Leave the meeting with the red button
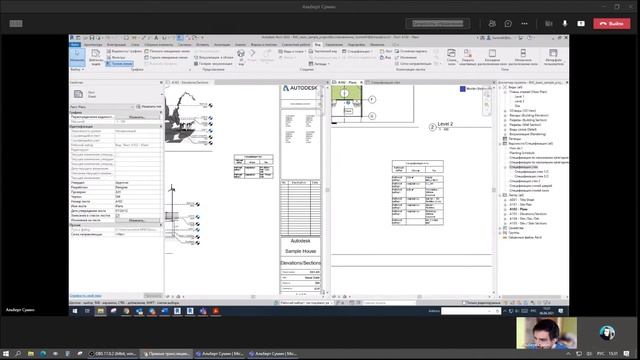The width and height of the screenshot is (640, 360). pyautogui.click(x=611, y=24)
